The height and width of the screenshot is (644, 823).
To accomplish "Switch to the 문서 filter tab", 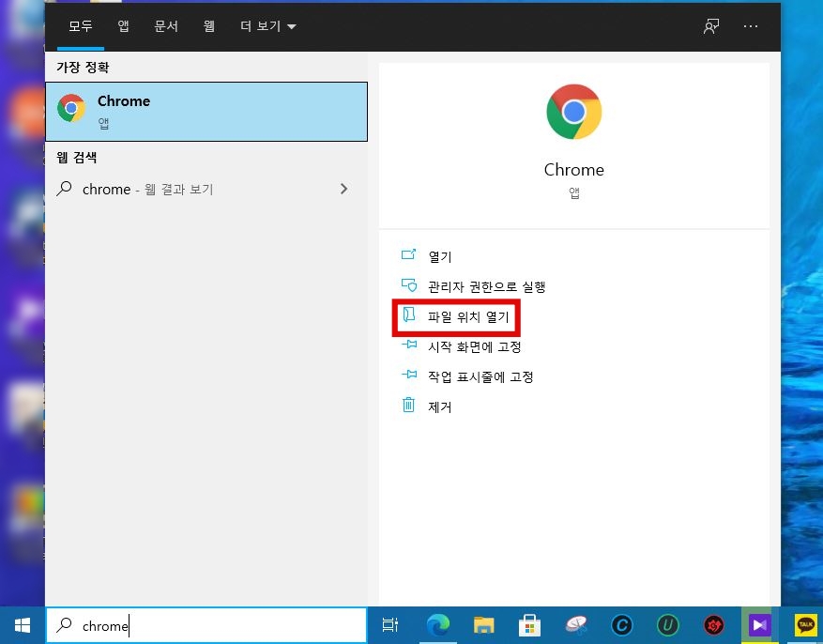I will (x=166, y=25).
